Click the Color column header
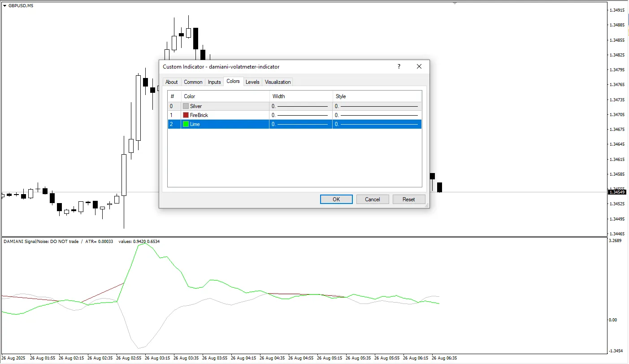629x364 pixels. 224,96
